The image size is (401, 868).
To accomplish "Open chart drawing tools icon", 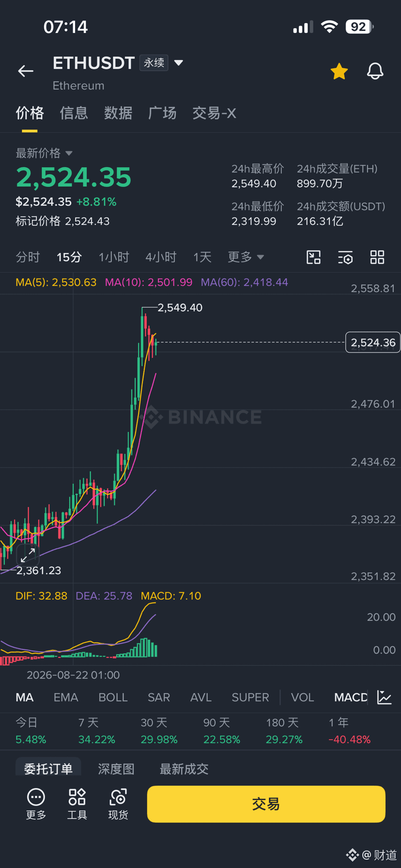I will pyautogui.click(x=314, y=257).
